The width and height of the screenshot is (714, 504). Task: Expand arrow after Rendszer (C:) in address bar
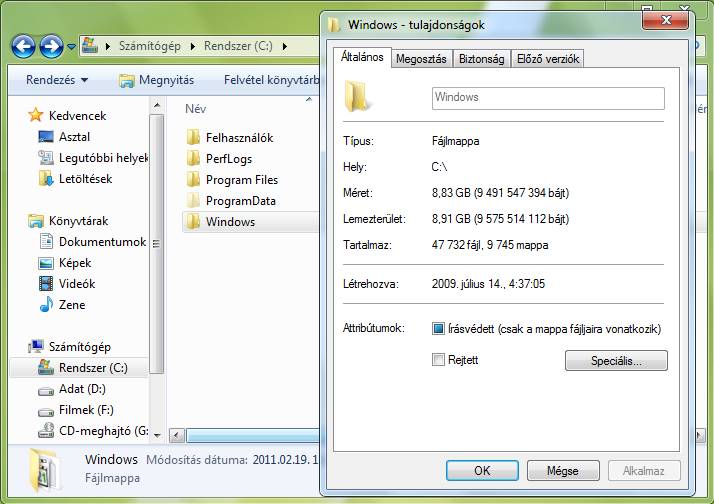pos(285,46)
